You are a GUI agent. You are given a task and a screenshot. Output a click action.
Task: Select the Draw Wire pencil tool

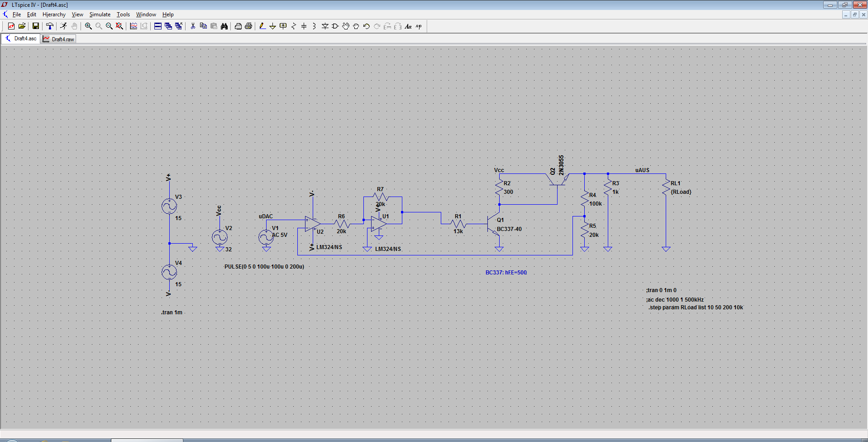pyautogui.click(x=262, y=26)
